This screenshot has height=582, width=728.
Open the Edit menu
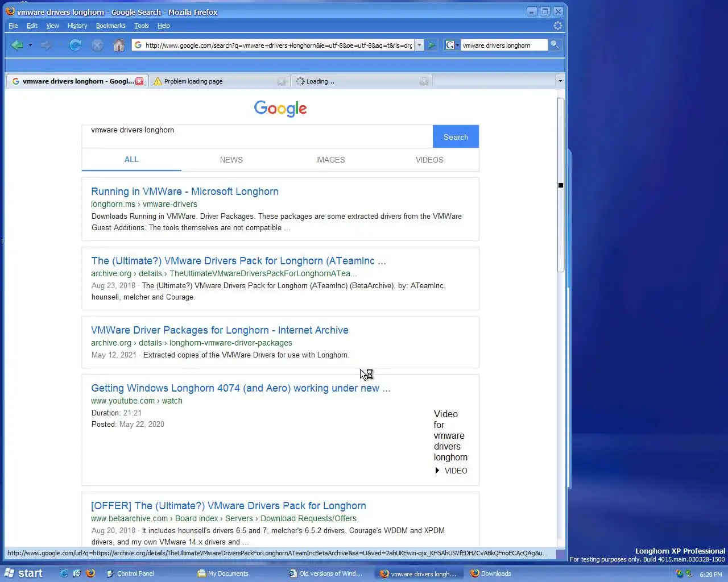(32, 26)
